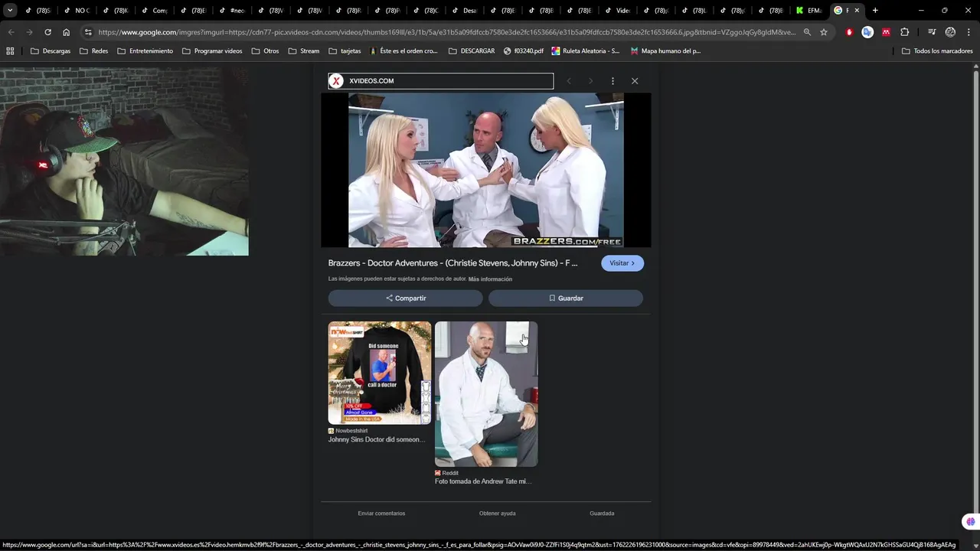Open the Google Translate extension icon

coord(867,32)
